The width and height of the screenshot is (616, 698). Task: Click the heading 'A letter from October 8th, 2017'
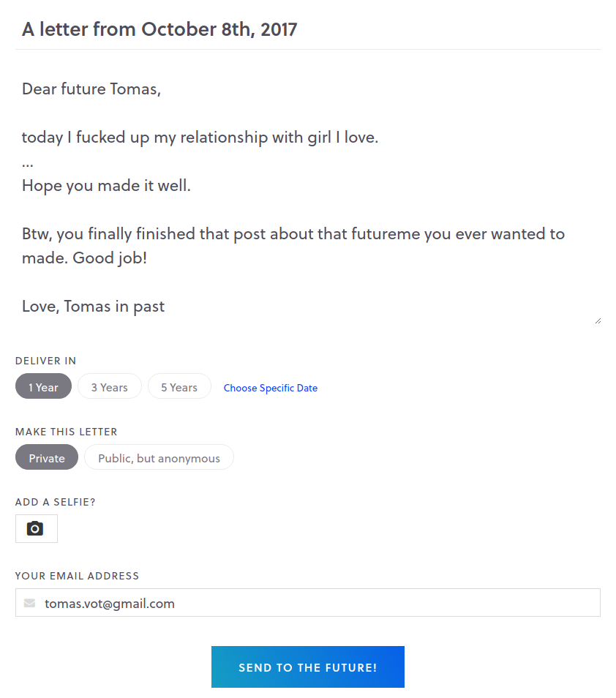[x=159, y=29]
